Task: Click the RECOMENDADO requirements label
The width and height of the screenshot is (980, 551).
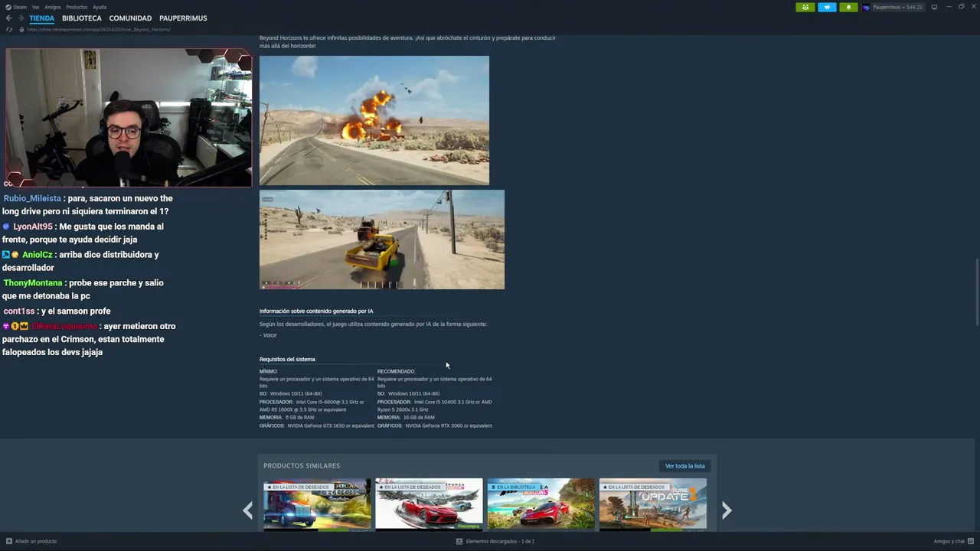Action: 397,371
